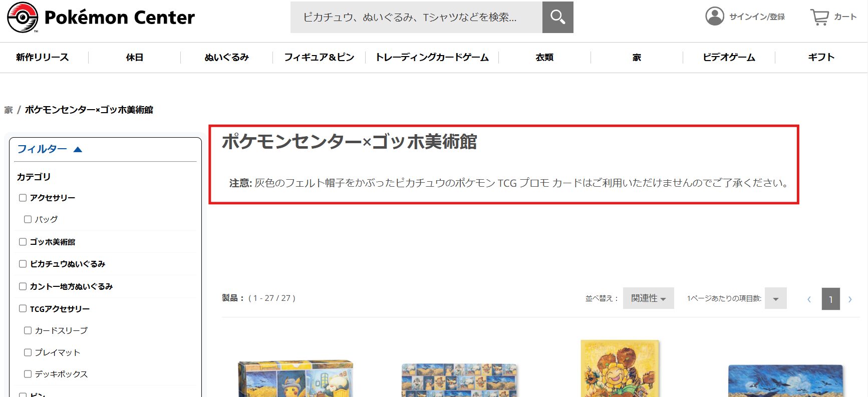Image resolution: width=868 pixels, height=397 pixels.
Task: Click the user account avatar icon
Action: tap(715, 16)
